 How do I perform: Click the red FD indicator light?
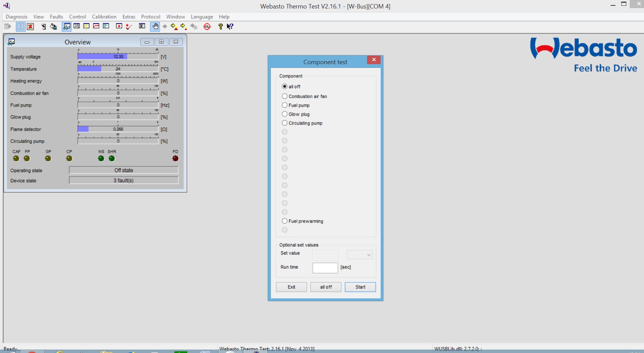pos(175,159)
